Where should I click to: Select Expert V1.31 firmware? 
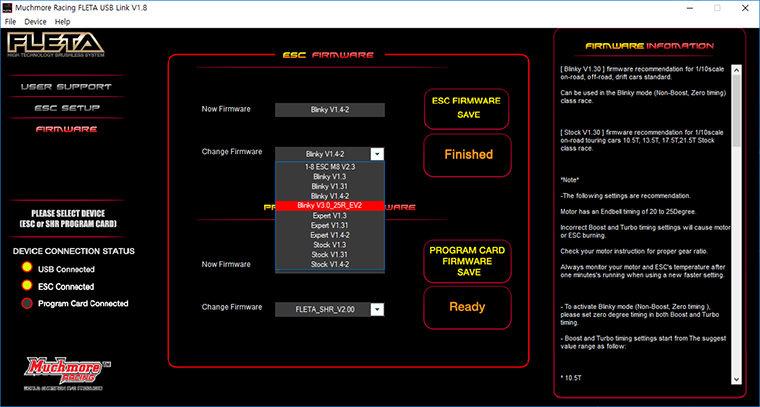tap(330, 225)
